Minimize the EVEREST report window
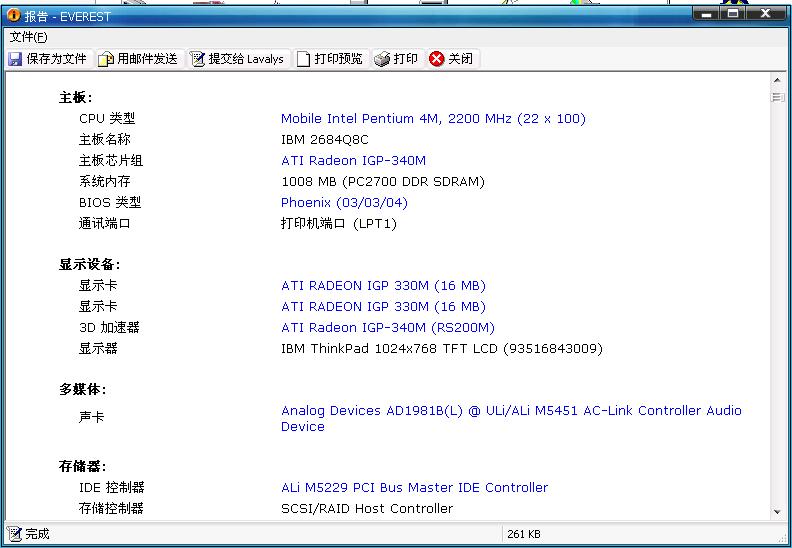The image size is (792, 548). 706,14
